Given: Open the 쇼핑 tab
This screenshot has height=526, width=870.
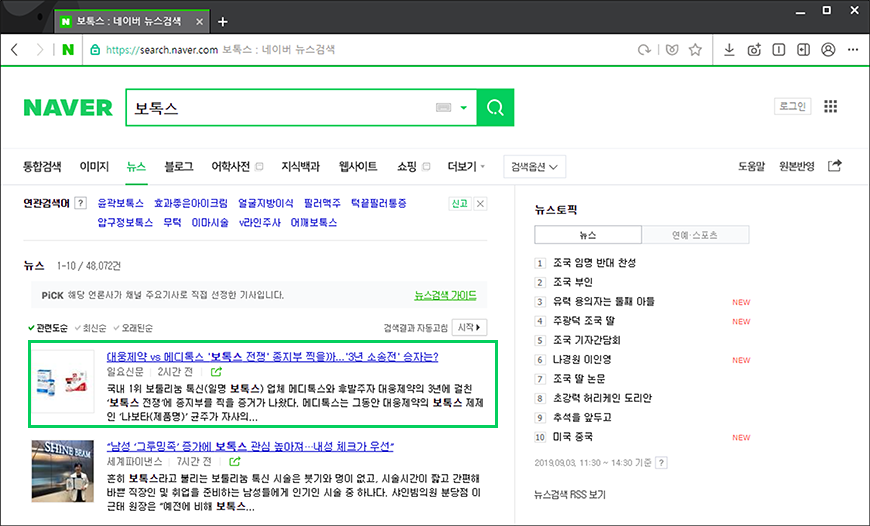Looking at the screenshot, I should point(407,166).
